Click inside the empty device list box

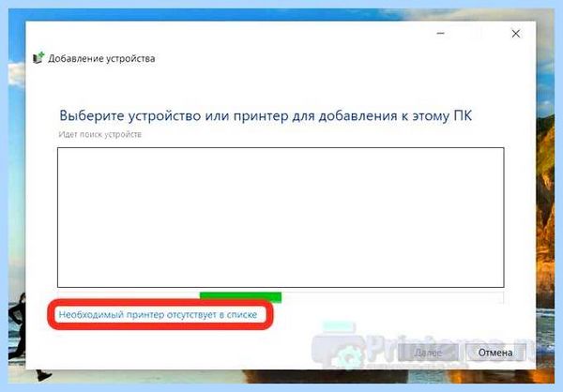281,218
